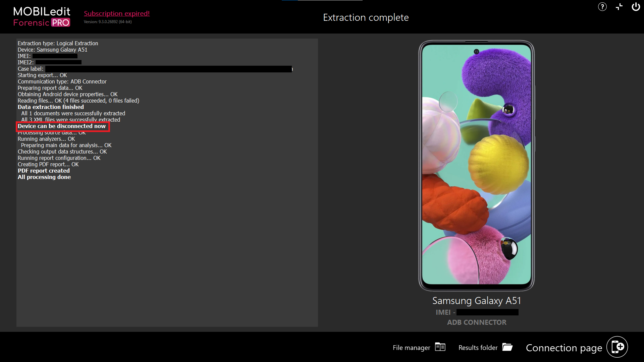The image size is (644, 362).
Task: Click the Data extraction finished log line
Action: coord(51,107)
